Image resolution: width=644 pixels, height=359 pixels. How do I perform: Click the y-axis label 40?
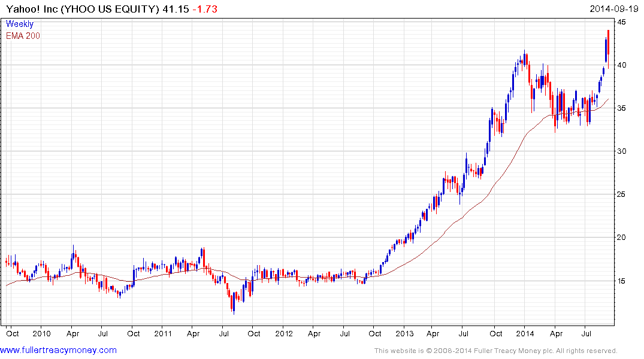(621, 65)
